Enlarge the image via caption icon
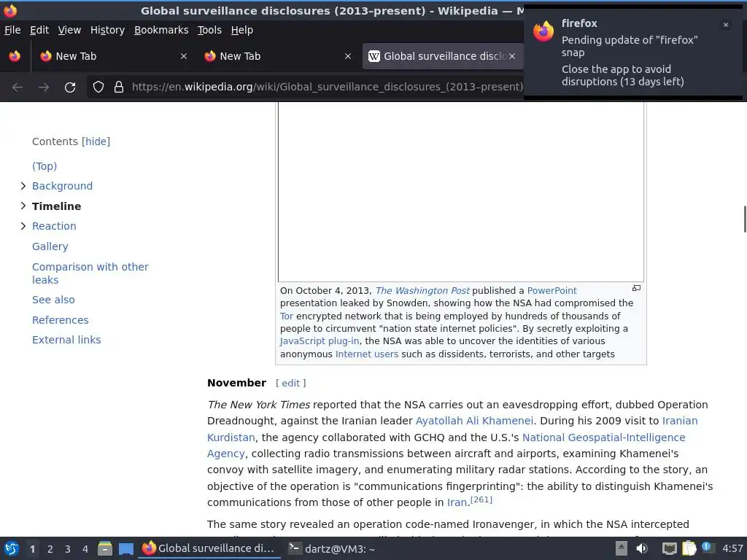This screenshot has height=560, width=747. [x=636, y=288]
